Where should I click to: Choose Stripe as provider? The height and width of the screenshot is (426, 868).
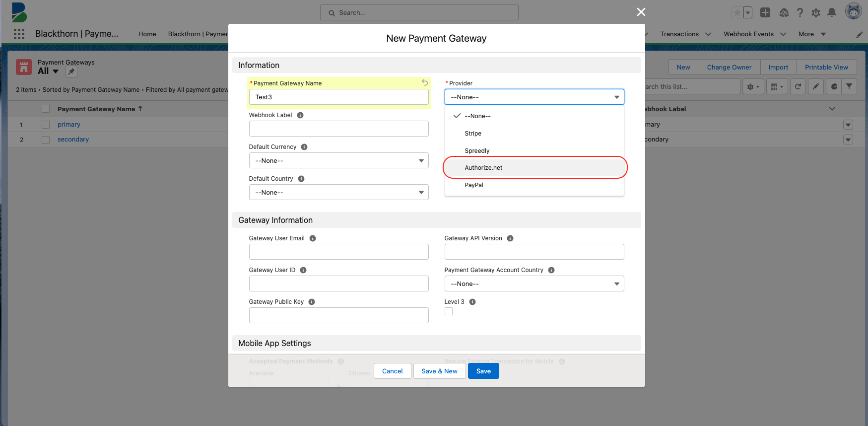(534, 133)
